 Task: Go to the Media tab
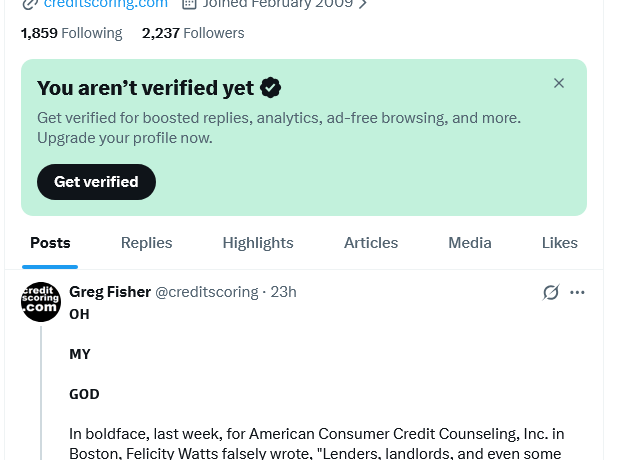(x=470, y=243)
